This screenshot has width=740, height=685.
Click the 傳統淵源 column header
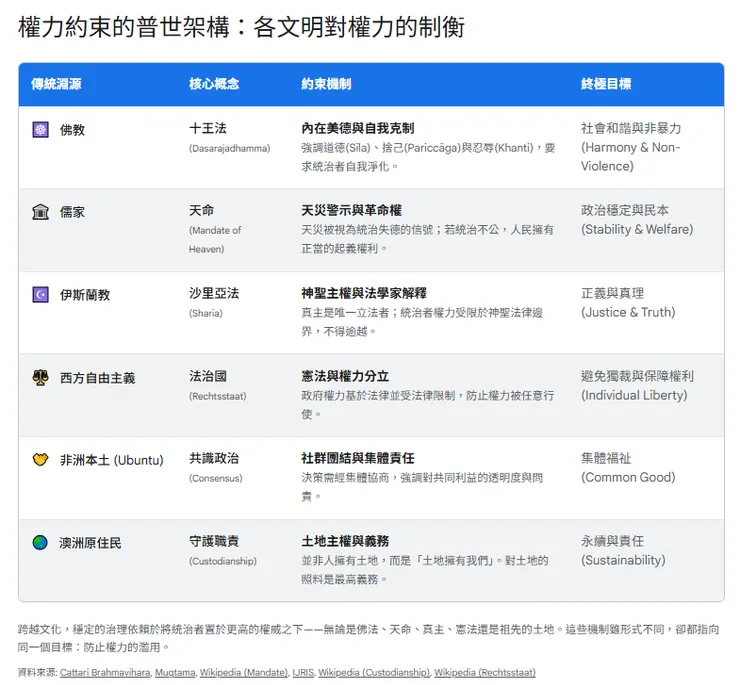tap(56, 84)
